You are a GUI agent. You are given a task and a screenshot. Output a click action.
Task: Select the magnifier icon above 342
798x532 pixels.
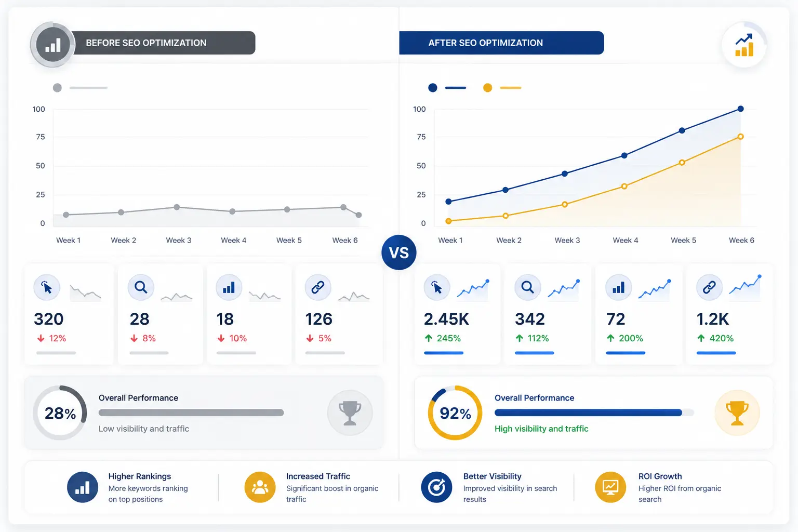(x=527, y=287)
